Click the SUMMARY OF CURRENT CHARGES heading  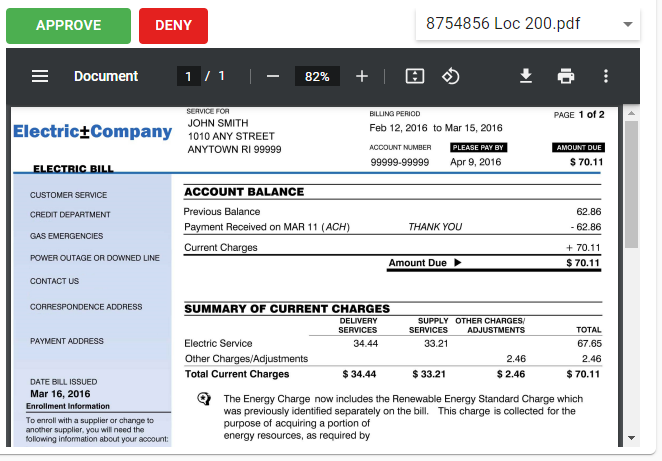[287, 309]
